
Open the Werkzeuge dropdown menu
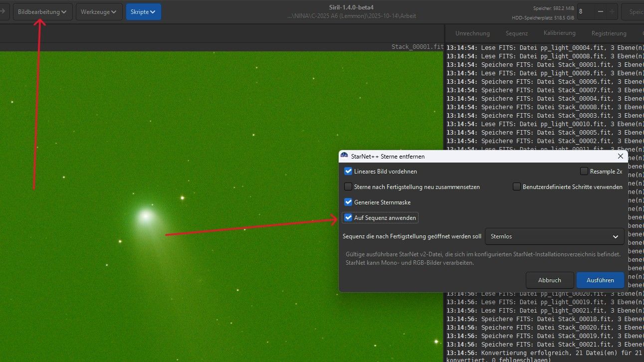point(99,11)
